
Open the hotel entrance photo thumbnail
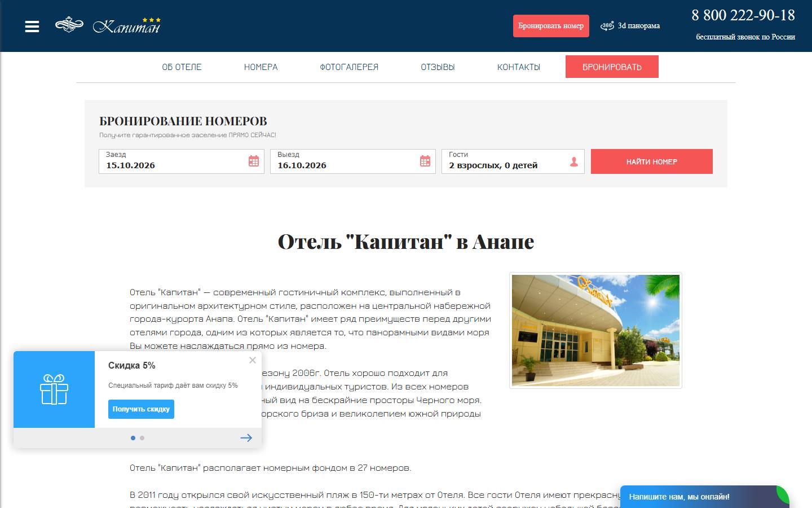(x=595, y=331)
